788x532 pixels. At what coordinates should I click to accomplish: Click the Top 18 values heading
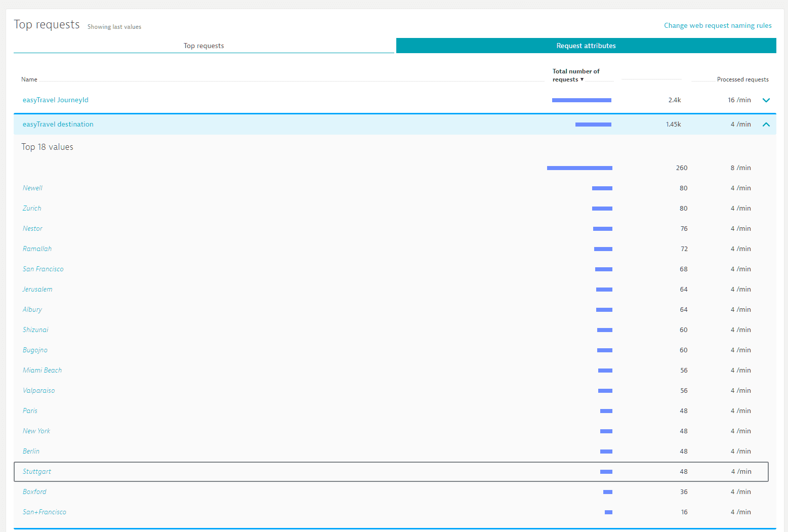(x=47, y=147)
